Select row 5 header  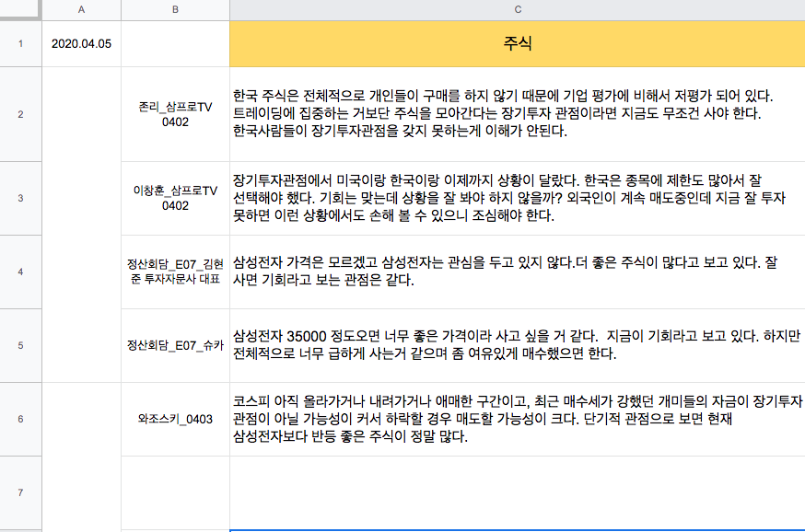pyautogui.click(x=20, y=345)
